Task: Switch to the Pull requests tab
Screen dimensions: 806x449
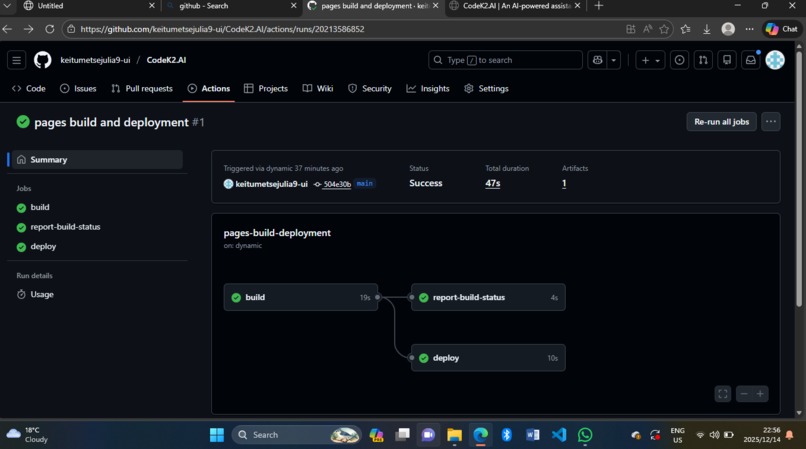Action: (x=142, y=88)
